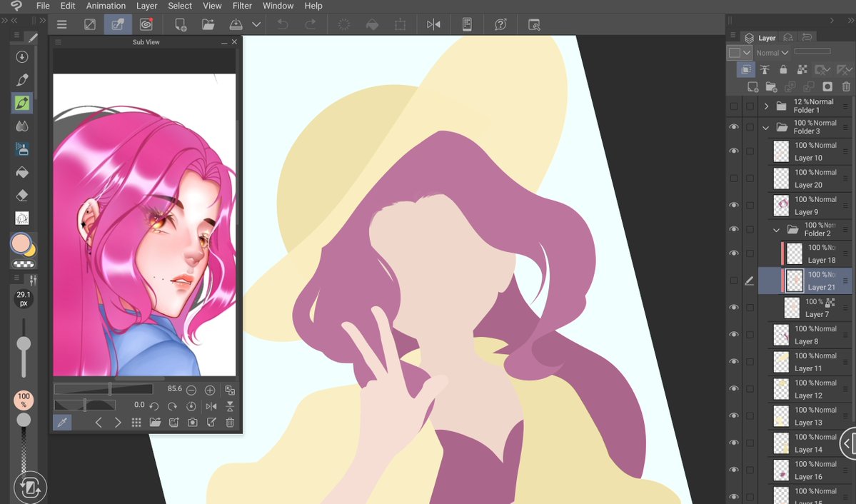
Task: Pick the peach main drawing color
Action: tap(21, 243)
